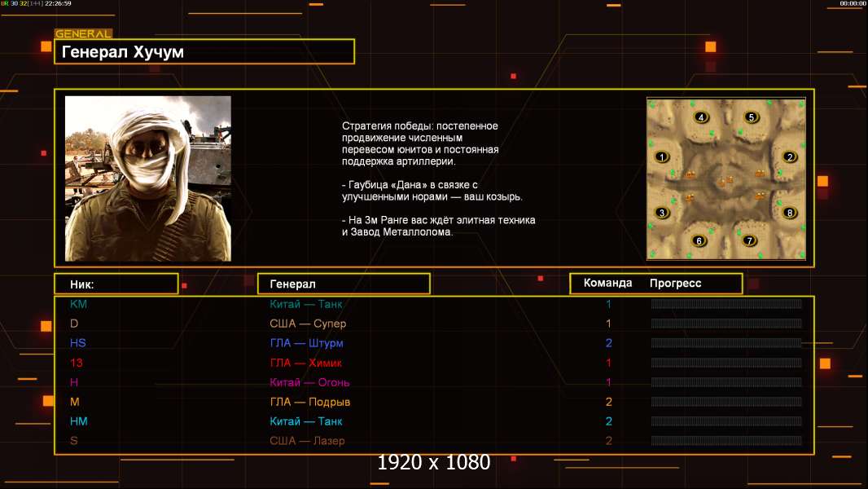Click team number 1 in KM row
This screenshot has width=868, height=489.
click(x=608, y=303)
